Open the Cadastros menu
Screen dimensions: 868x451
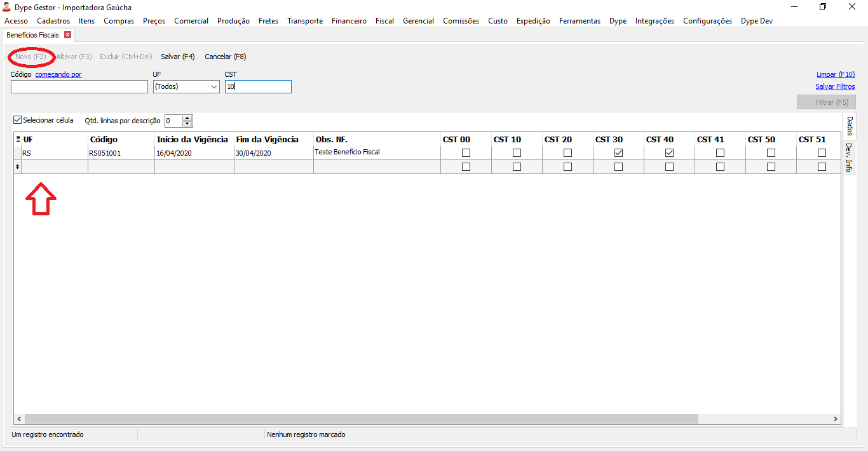(53, 21)
